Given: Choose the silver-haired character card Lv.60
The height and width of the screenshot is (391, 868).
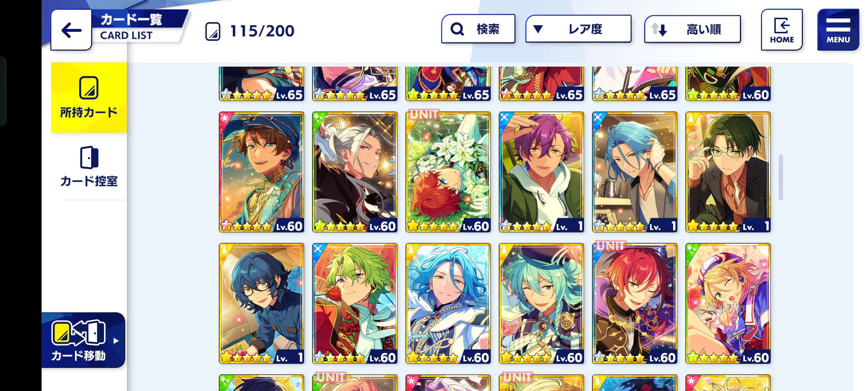Looking at the screenshot, I should [x=355, y=172].
